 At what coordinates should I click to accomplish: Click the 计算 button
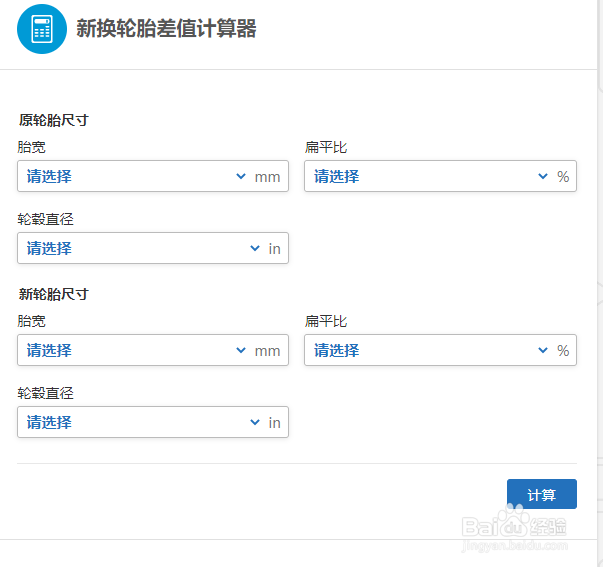[541, 494]
